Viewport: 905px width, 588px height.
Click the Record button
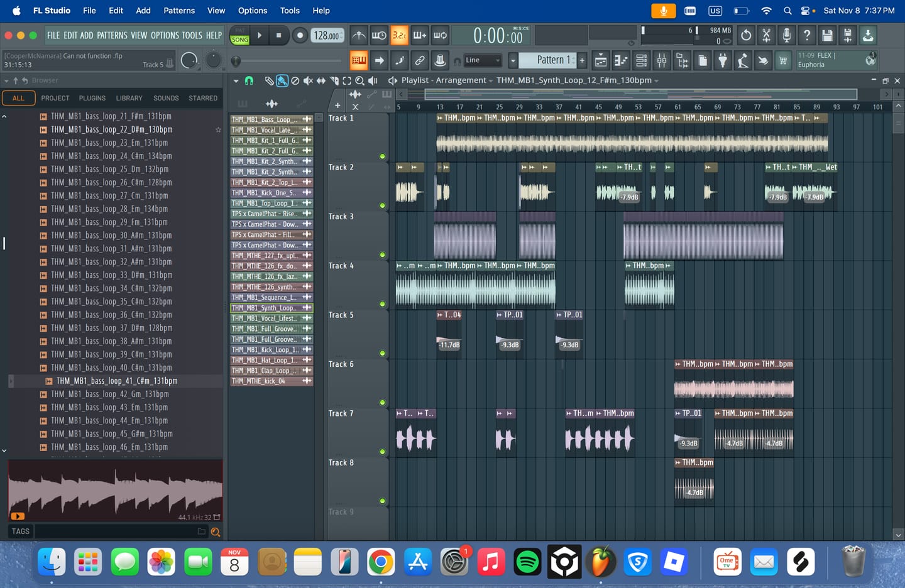300,35
